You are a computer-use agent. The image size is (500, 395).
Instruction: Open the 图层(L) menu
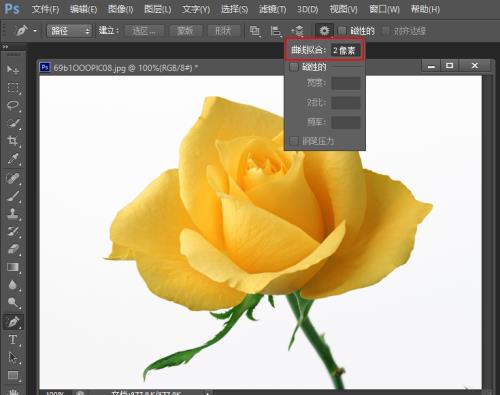157,9
